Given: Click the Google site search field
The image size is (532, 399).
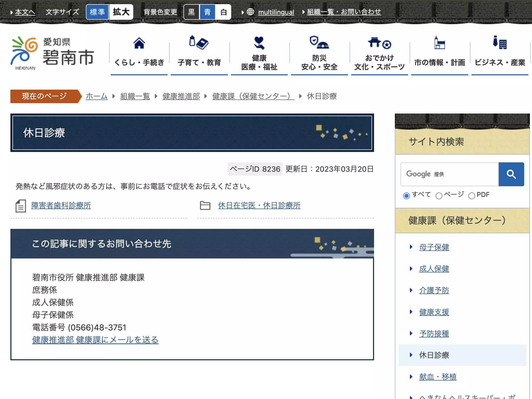Looking at the screenshot, I should (450, 174).
